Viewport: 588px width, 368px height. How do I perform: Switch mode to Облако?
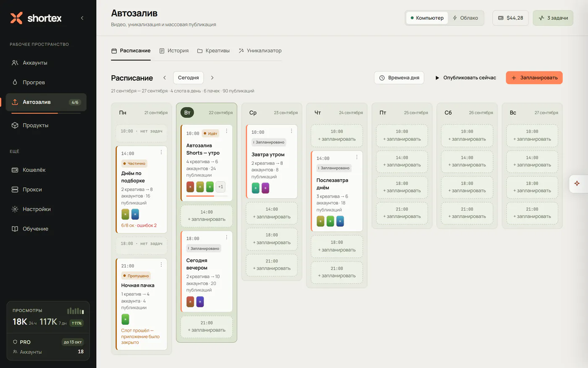coord(465,18)
